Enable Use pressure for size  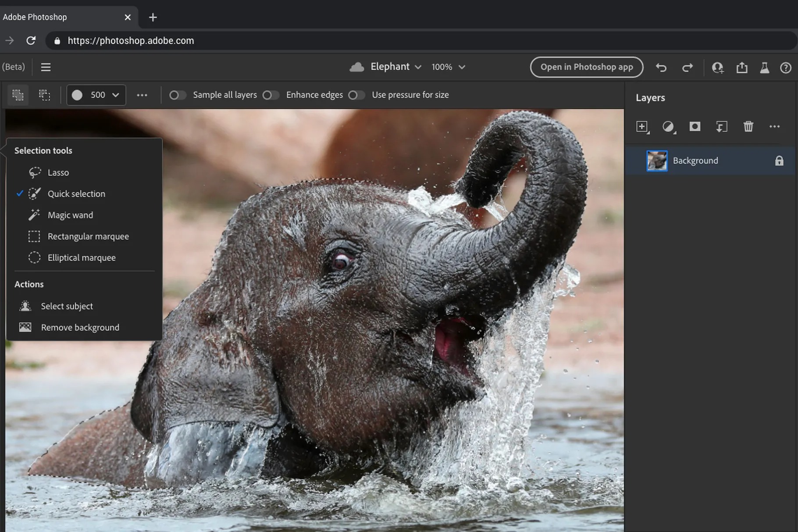[356, 95]
